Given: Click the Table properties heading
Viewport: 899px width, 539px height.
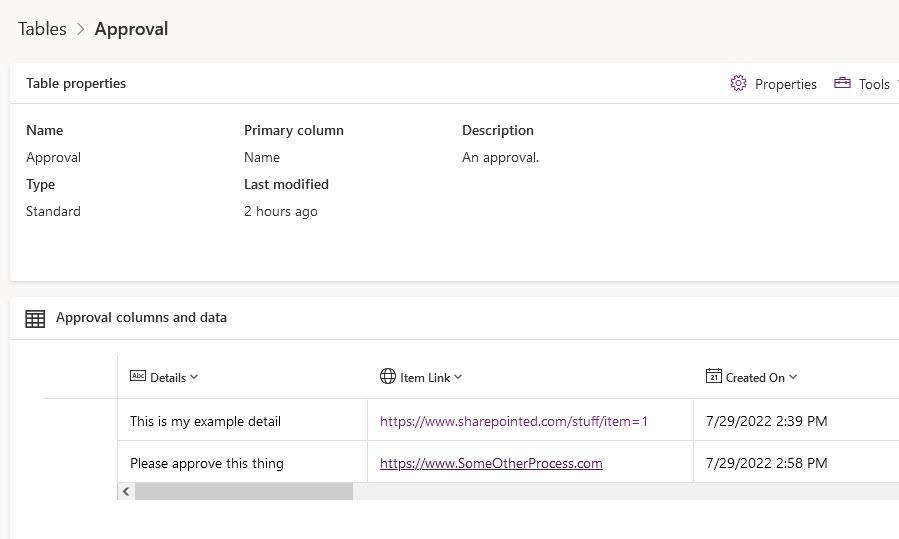Looking at the screenshot, I should (x=76, y=83).
